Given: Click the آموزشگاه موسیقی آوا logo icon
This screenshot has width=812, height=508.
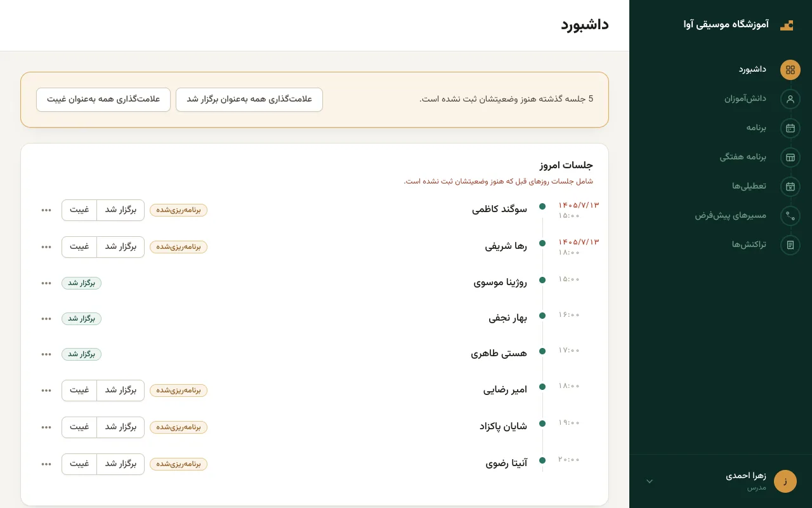Looking at the screenshot, I should click(x=787, y=25).
